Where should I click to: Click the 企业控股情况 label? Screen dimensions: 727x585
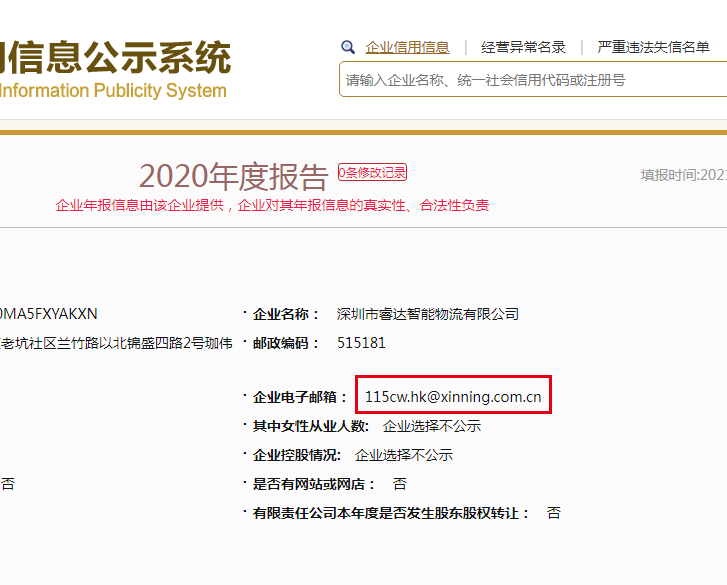(x=297, y=455)
